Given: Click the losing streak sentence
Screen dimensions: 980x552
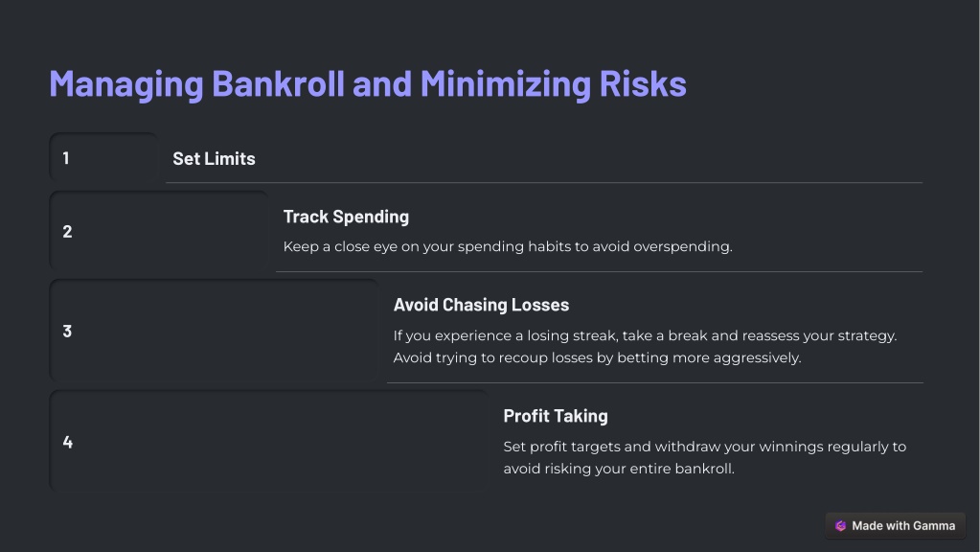Looking at the screenshot, I should tap(645, 335).
